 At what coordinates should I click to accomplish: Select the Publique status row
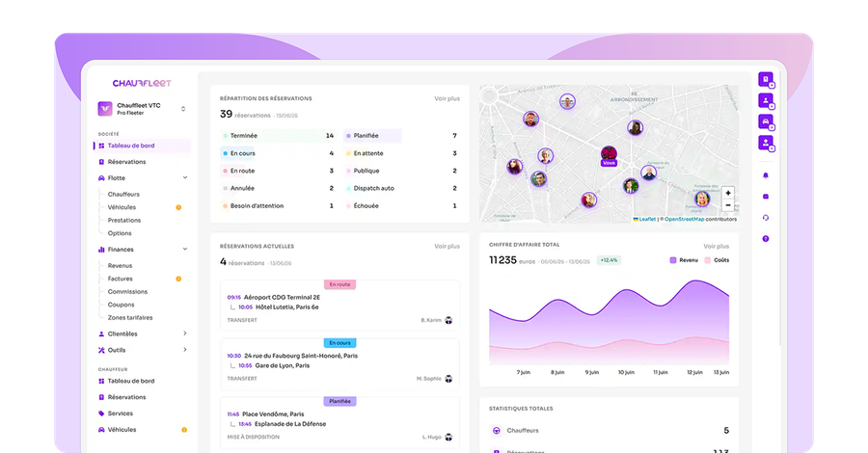402,171
